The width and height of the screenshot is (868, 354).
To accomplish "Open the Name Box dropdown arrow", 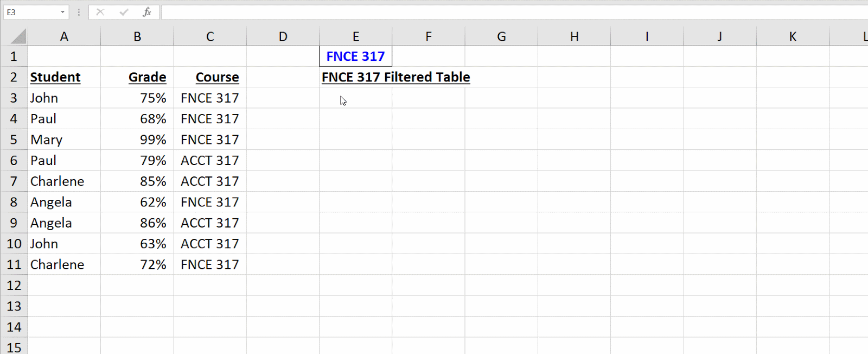I will coord(62,12).
